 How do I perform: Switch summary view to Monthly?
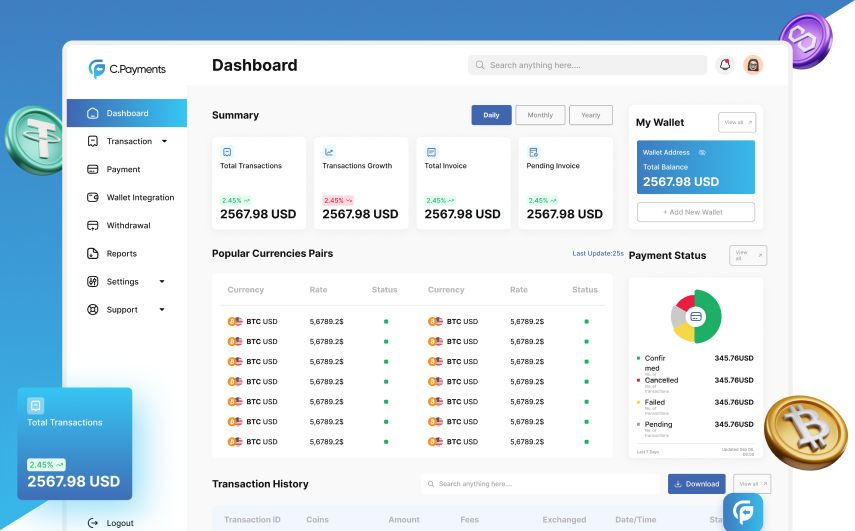click(x=540, y=115)
